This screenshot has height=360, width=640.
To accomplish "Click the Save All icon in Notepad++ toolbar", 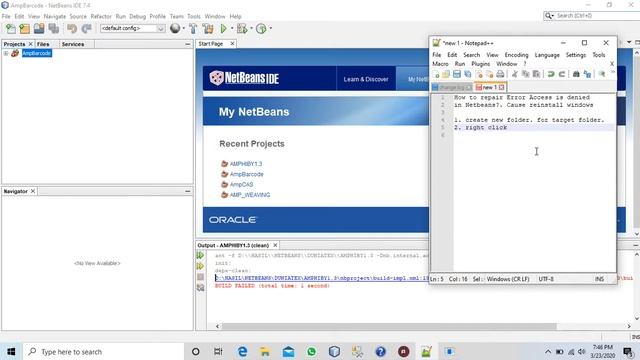I will (x=467, y=74).
